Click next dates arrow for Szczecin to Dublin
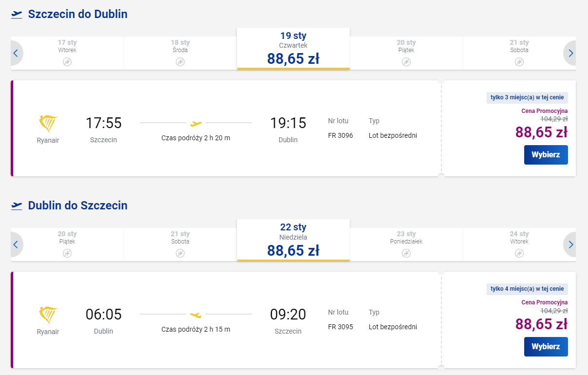 pos(571,53)
